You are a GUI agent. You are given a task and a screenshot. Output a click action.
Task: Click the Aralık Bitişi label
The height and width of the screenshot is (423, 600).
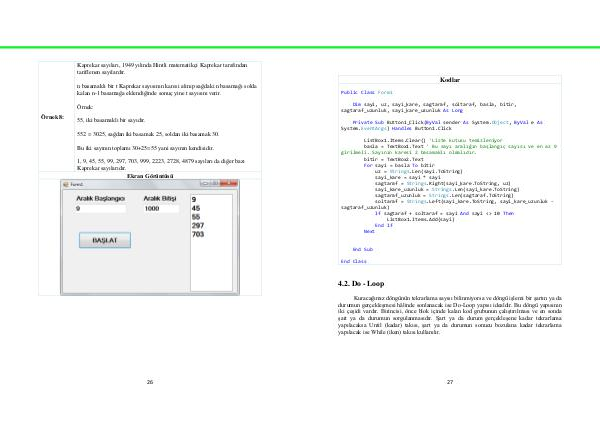coord(160,199)
